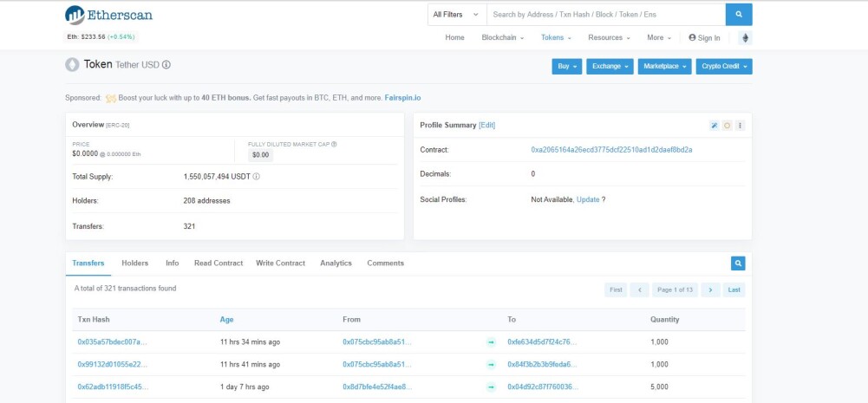The image size is (868, 403).
Task: Sort by the Age column header
Action: [x=226, y=320]
